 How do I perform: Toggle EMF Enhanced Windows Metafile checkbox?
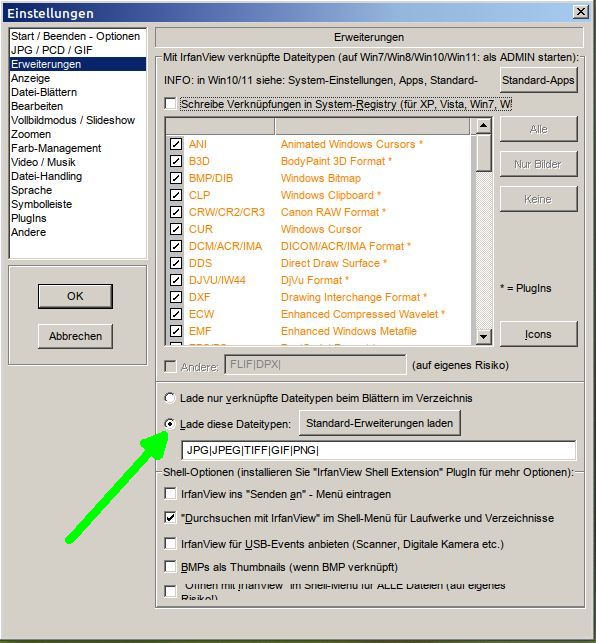(x=176, y=331)
